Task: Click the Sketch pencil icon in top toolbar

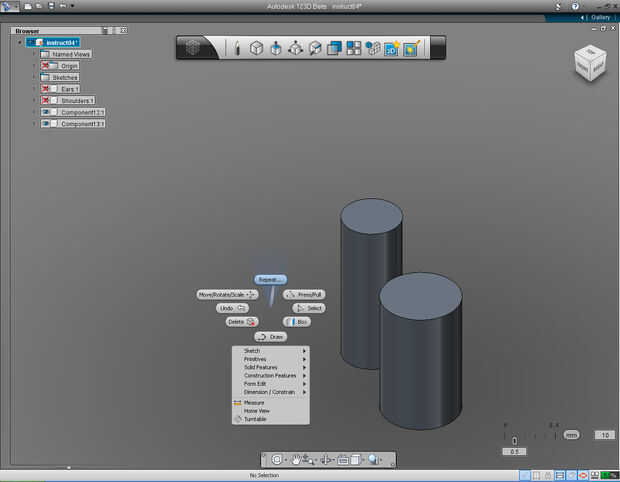Action: pyautogui.click(x=237, y=48)
